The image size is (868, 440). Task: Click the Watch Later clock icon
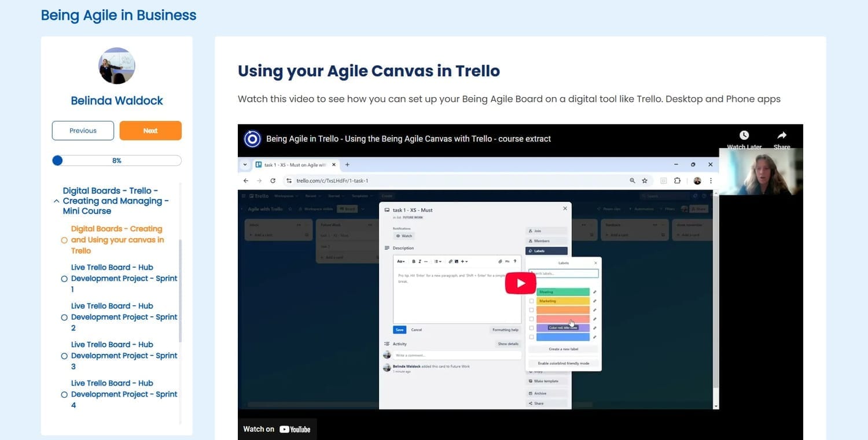[744, 135]
